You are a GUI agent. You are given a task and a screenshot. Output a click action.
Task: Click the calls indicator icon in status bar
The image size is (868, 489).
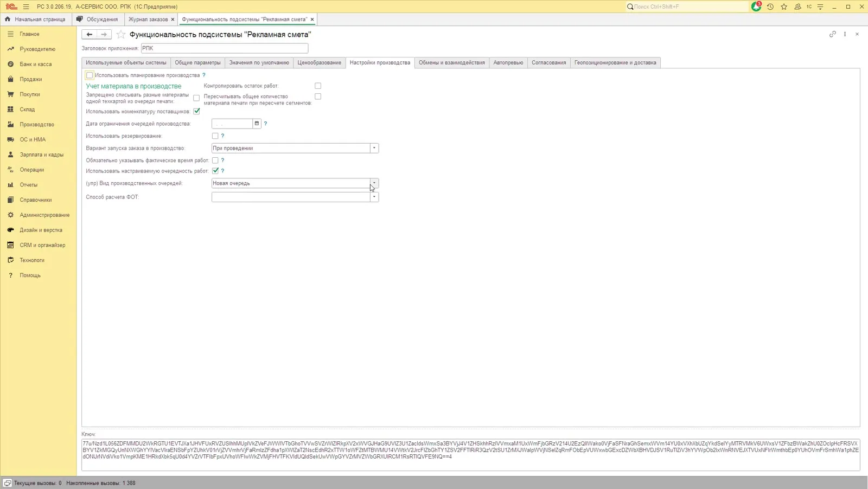8,483
